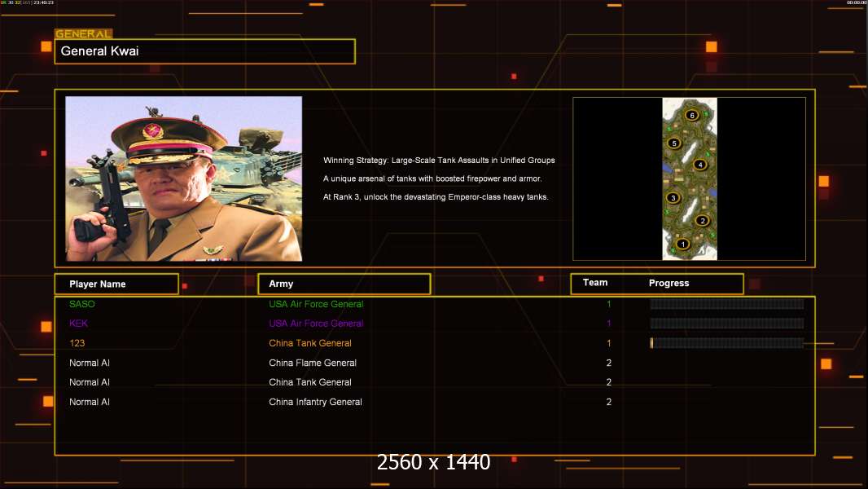The height and width of the screenshot is (489, 868).
Task: Click the General Kwai name field
Action: [x=204, y=51]
